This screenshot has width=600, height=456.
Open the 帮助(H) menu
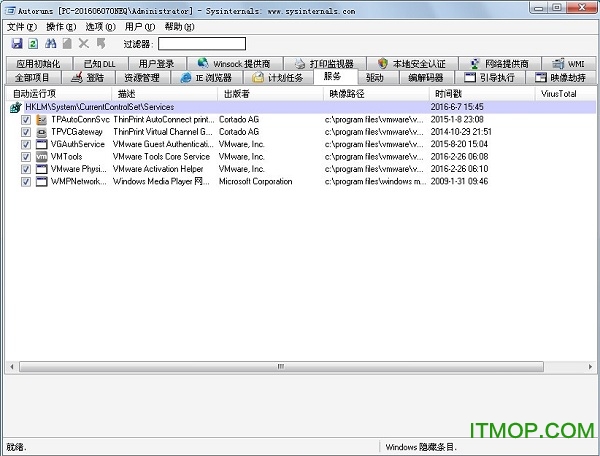pos(179,27)
